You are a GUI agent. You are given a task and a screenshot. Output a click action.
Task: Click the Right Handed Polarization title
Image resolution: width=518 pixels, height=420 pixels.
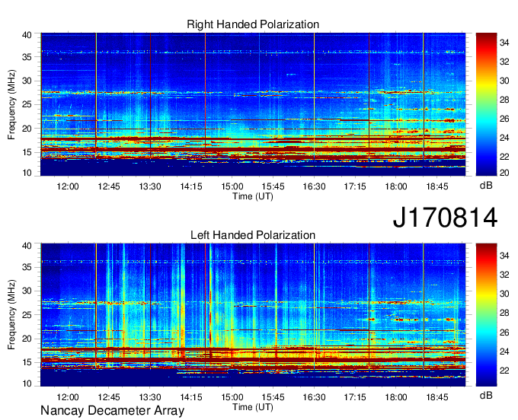253,25
